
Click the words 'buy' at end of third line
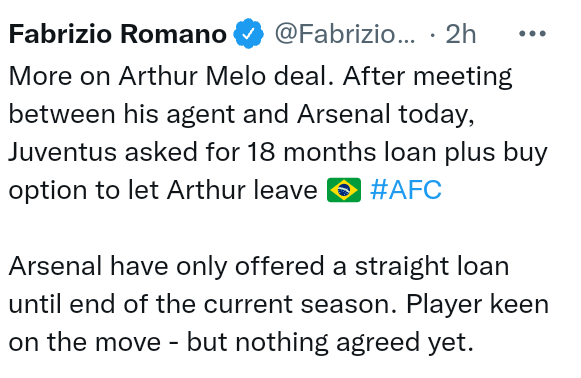pos(525,153)
